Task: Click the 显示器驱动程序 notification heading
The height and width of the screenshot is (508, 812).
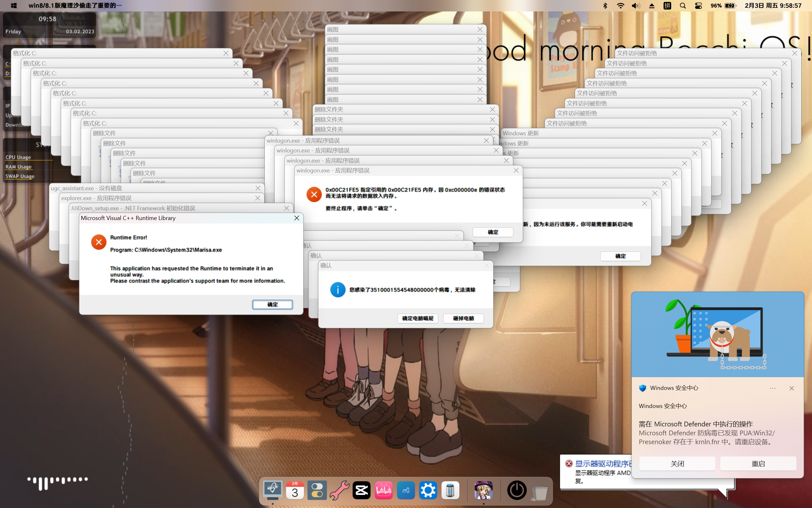Action: point(604,464)
